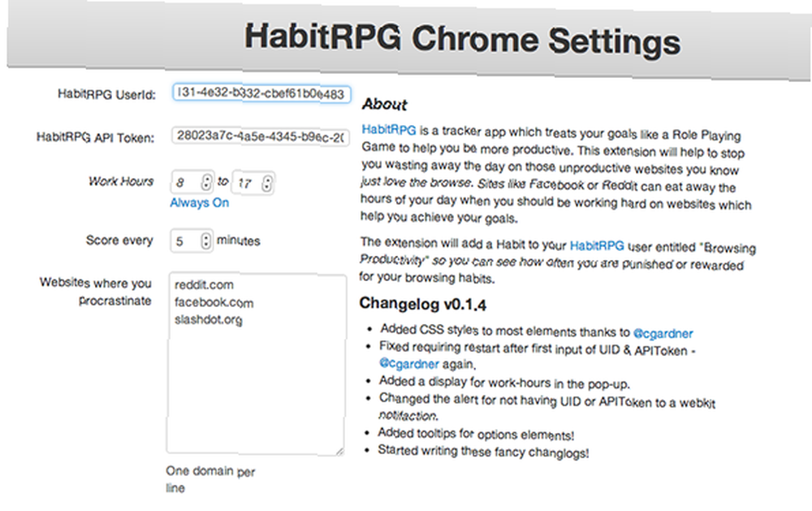Click the facebook.com line in textarea
The height and width of the screenshot is (511, 812).
click(214, 303)
